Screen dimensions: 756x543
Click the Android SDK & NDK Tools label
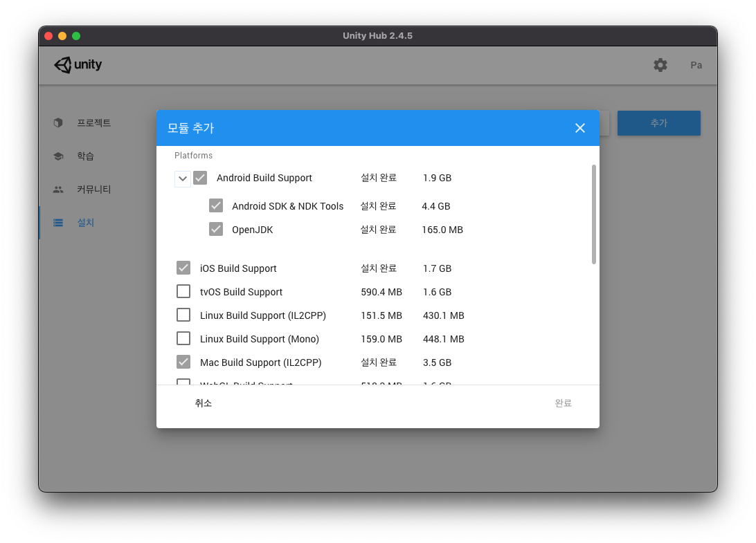(x=288, y=206)
